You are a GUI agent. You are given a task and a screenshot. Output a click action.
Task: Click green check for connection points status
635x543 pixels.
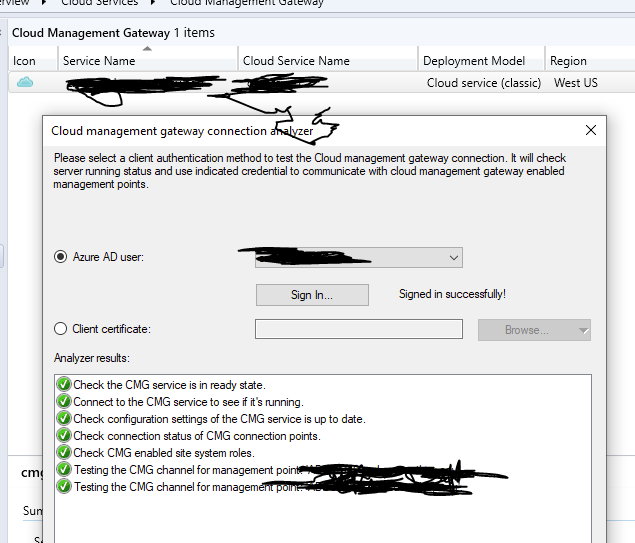(64, 435)
